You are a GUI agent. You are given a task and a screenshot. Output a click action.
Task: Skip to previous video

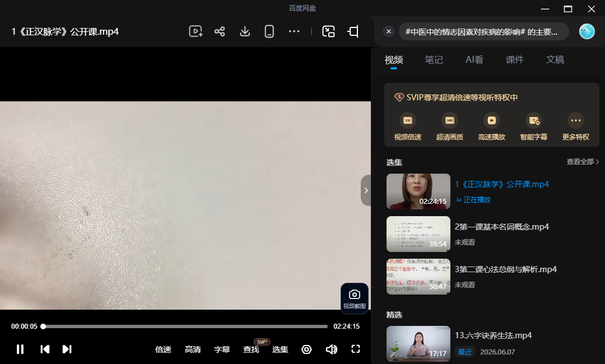pyautogui.click(x=45, y=349)
